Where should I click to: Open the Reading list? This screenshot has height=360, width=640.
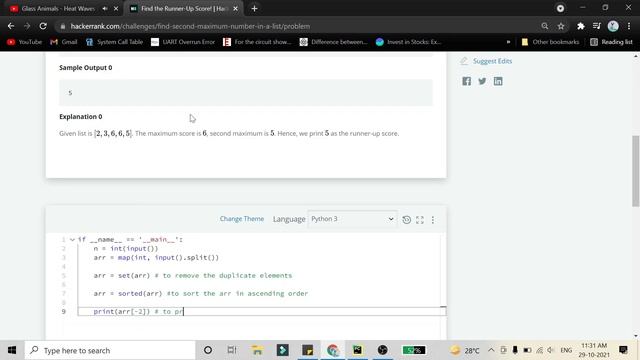611,42
